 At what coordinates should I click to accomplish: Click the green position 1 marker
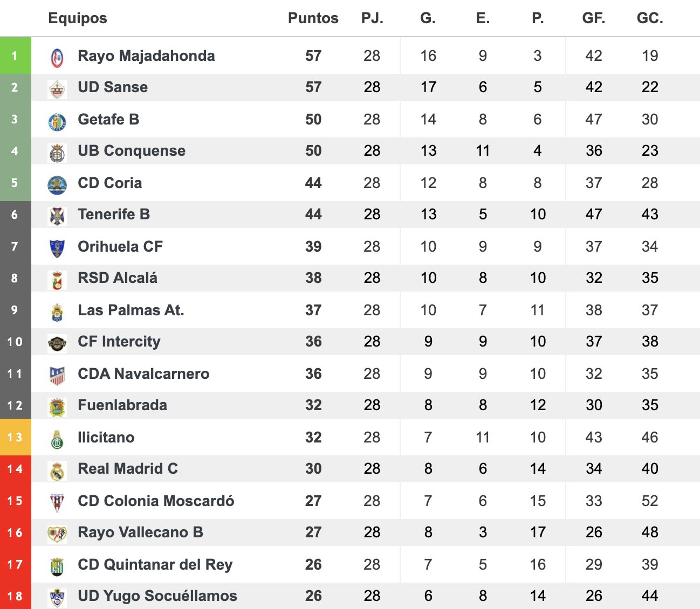15,56
